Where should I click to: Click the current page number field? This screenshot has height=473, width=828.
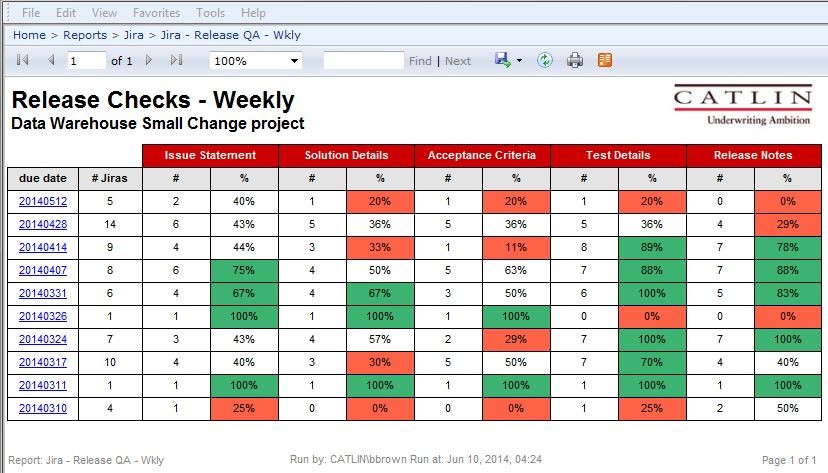click(x=86, y=61)
